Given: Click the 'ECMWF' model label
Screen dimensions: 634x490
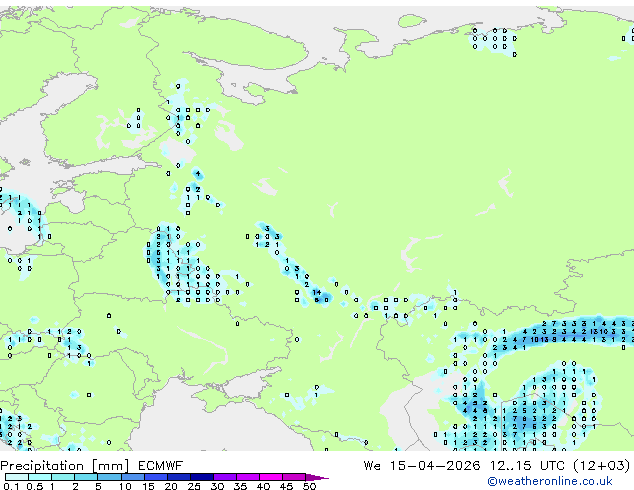Looking at the screenshot, I should (x=161, y=466).
